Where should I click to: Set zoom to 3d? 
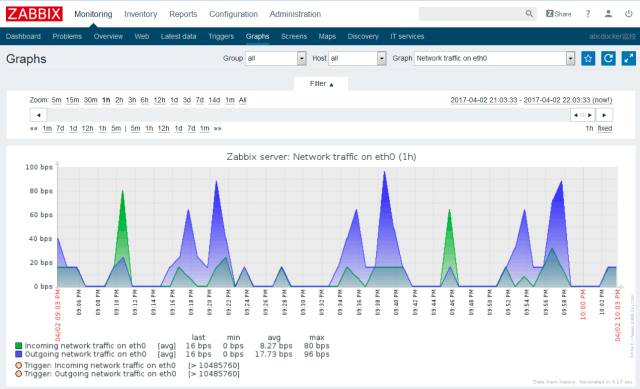187,100
